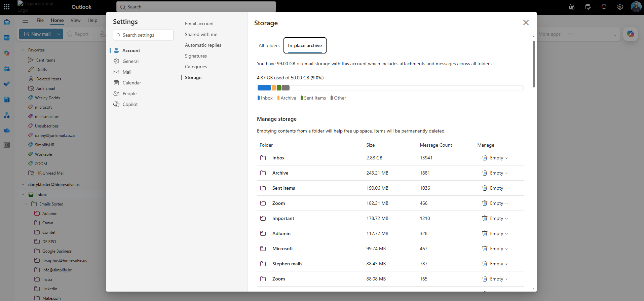This screenshot has height=301, width=644.
Task: Open the People app icon in left rail
Action: click(x=7, y=69)
